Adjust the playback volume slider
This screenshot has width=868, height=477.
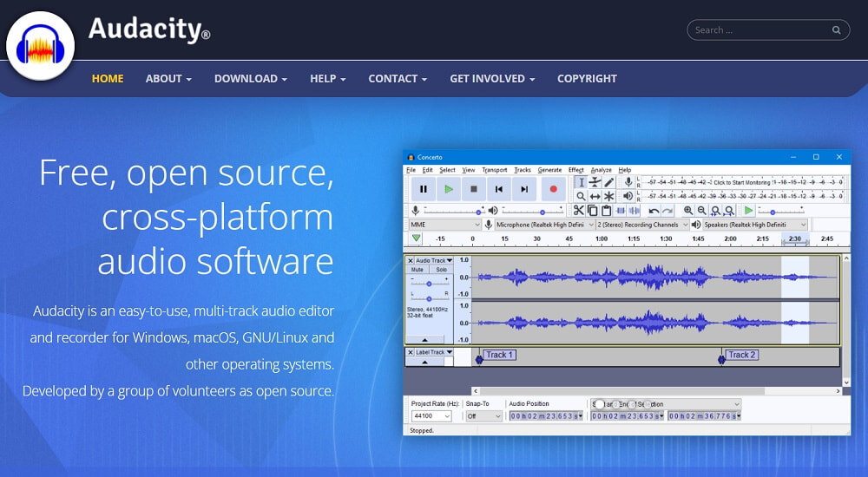[532, 211]
